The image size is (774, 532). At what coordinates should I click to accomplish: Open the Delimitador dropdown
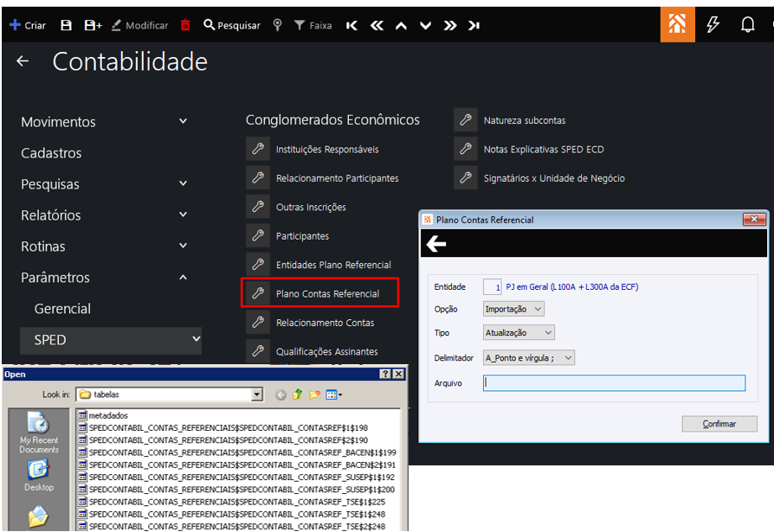coord(529,358)
